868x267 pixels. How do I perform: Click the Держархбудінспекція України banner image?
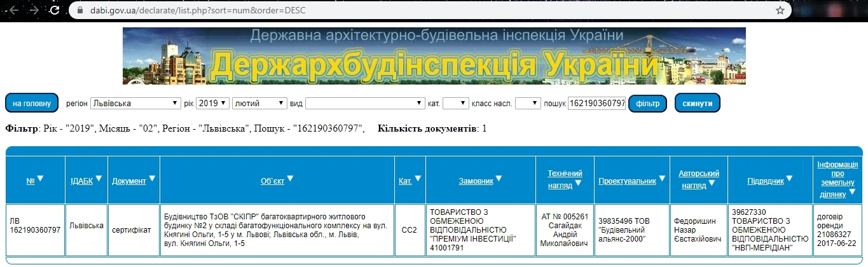coord(434,56)
